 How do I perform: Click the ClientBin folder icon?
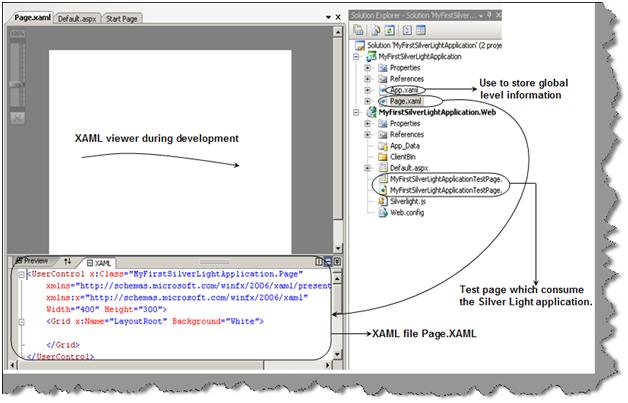pyautogui.click(x=383, y=157)
